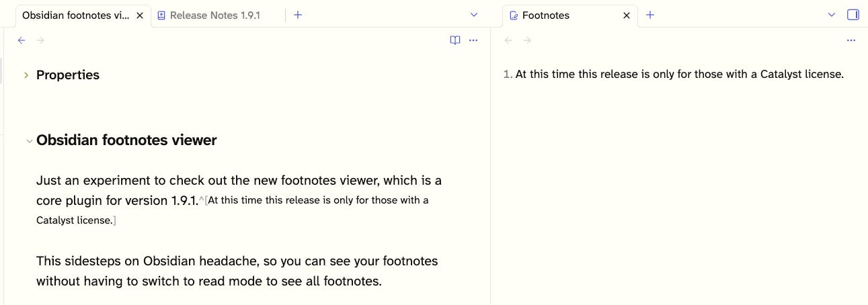The height and width of the screenshot is (305, 868).
Task: Close the Obsidian footnotes viewer tab
Action: pos(140,15)
